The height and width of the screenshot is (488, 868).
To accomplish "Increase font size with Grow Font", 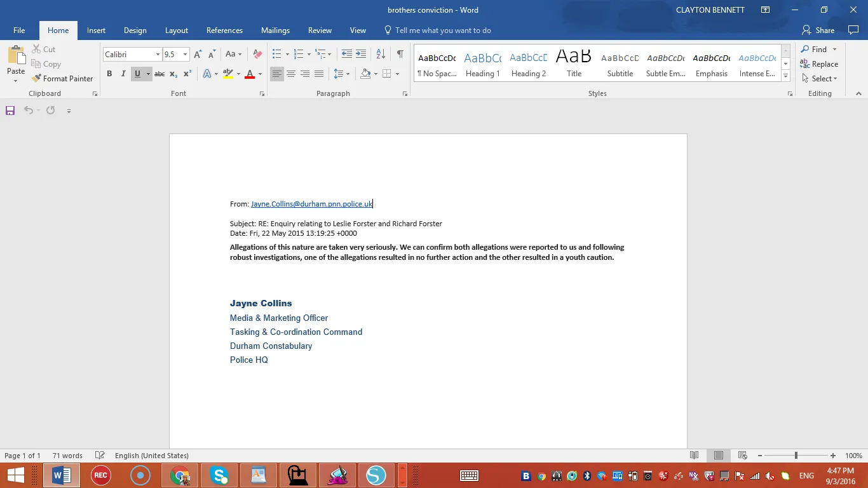I will pos(198,54).
